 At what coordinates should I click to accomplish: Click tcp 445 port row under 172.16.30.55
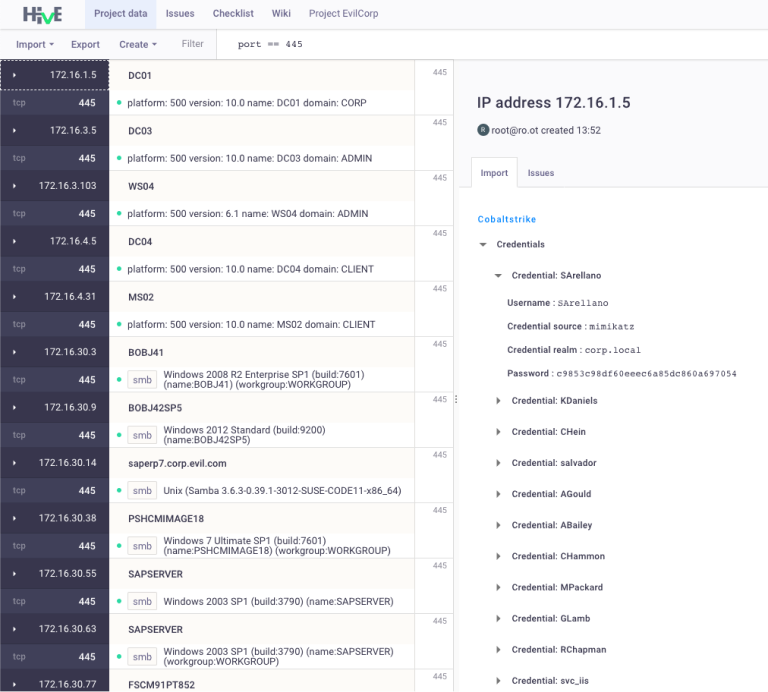[x=54, y=601]
